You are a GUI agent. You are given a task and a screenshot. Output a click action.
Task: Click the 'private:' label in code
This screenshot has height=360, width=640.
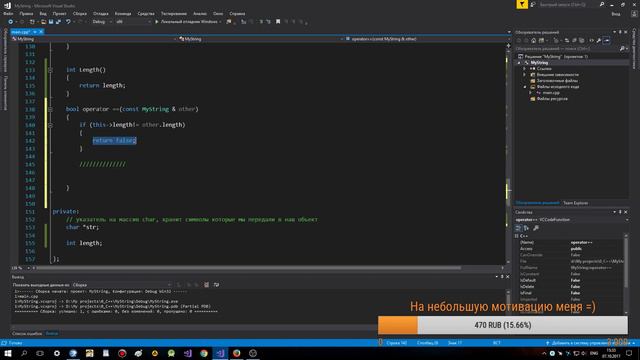coord(65,211)
